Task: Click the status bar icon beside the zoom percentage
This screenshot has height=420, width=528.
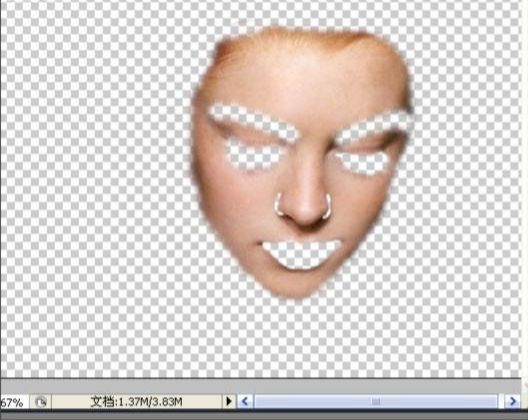Action: pyautogui.click(x=41, y=401)
